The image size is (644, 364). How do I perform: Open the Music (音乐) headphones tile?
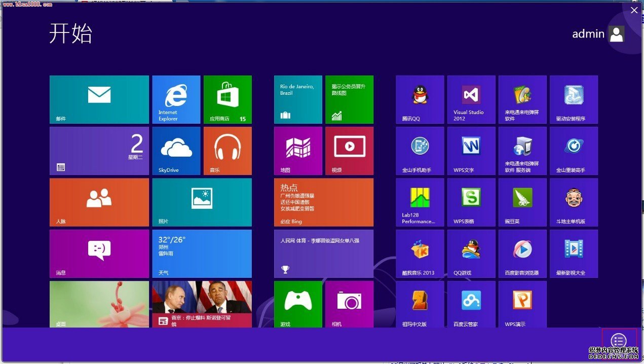(x=228, y=151)
